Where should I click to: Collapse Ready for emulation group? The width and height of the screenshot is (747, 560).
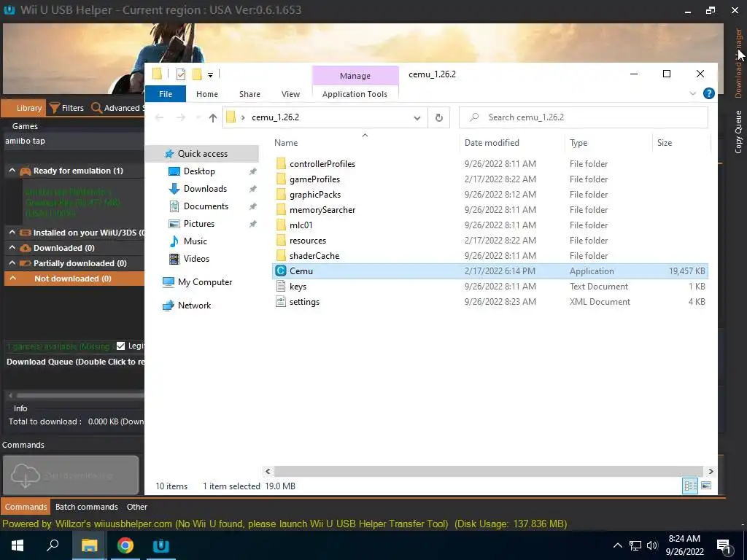tap(12, 171)
